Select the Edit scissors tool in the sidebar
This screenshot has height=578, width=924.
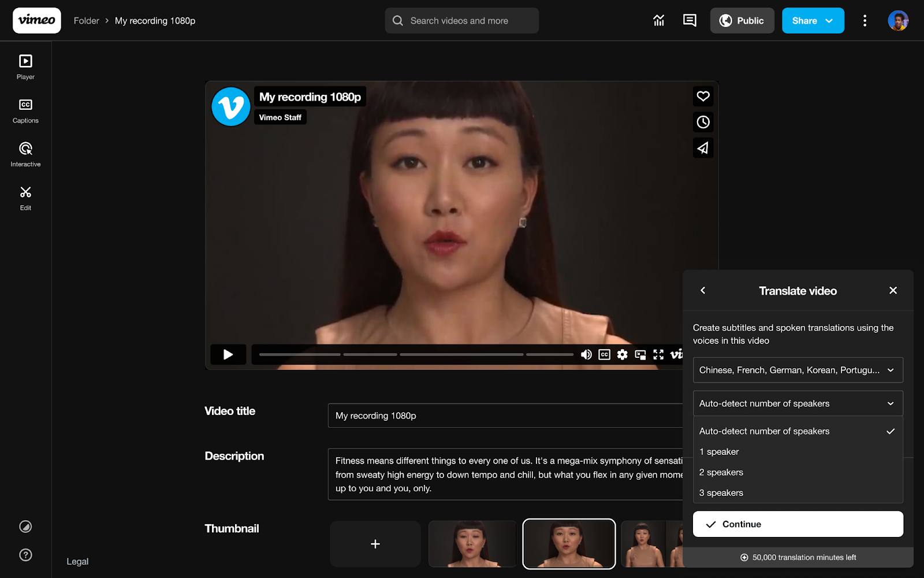[25, 197]
